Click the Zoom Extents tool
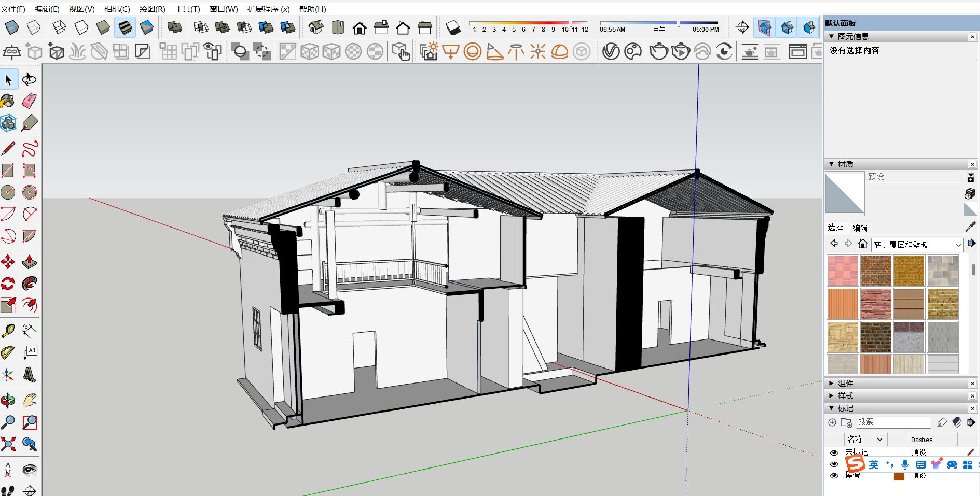980x496 pixels. [8, 444]
